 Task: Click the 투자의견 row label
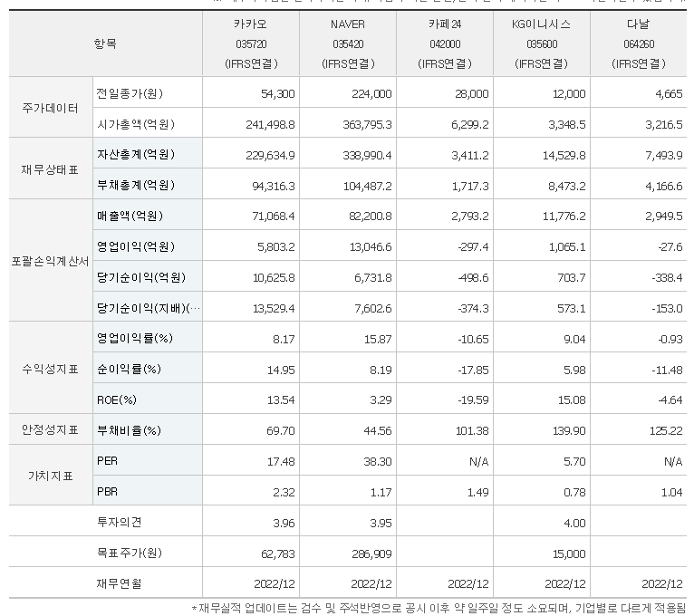pos(119,522)
